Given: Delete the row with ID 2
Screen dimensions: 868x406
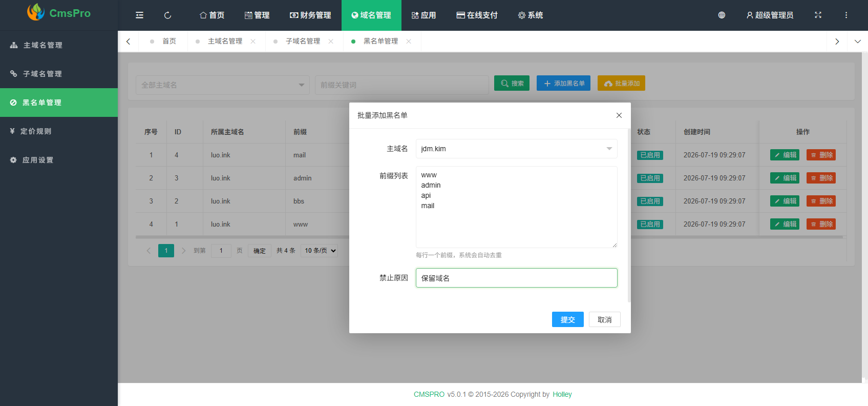Looking at the screenshot, I should point(821,201).
